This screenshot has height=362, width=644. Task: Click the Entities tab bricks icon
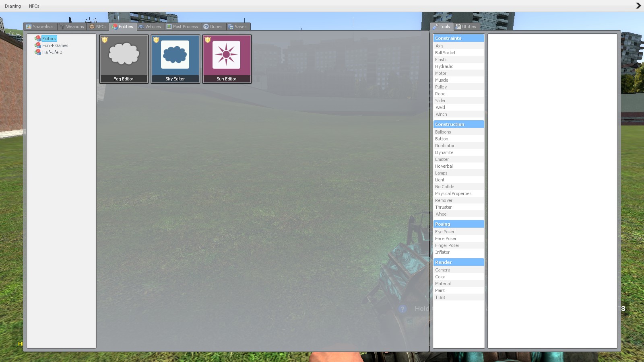[115, 27]
